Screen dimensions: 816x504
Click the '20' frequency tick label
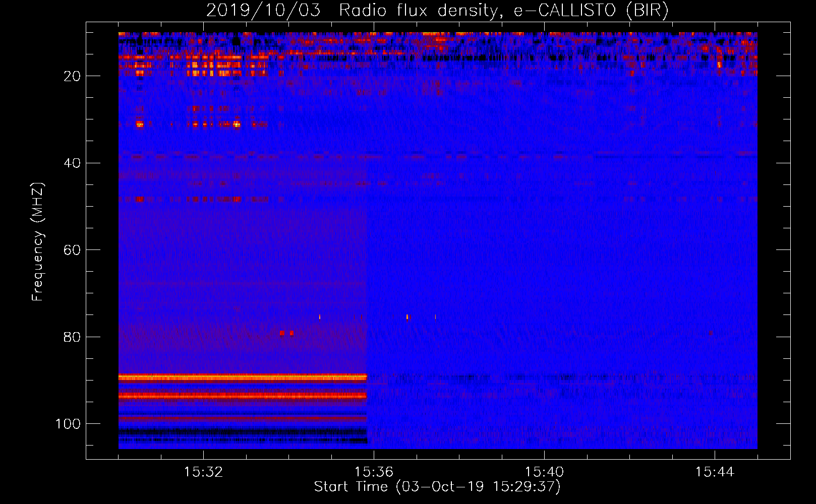click(72, 76)
